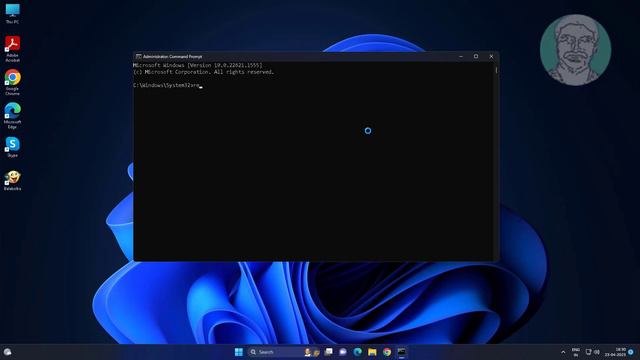Open the weather widget in the taskbar corner
Screen dimensions: 640x360
click(x=7, y=352)
